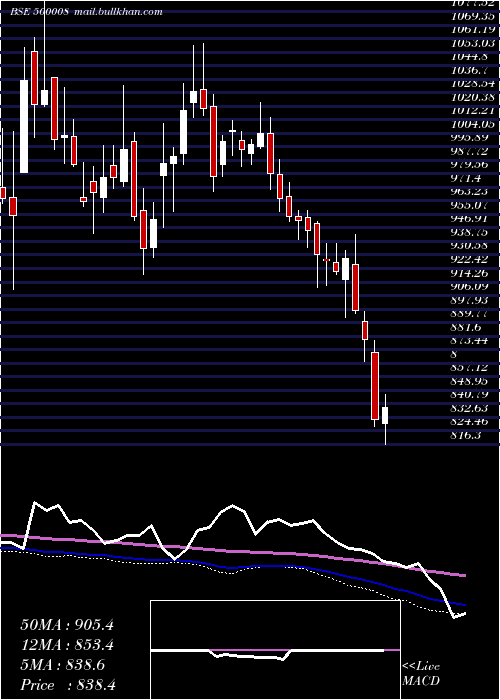Click the 848.95 price axis label

tap(471, 381)
